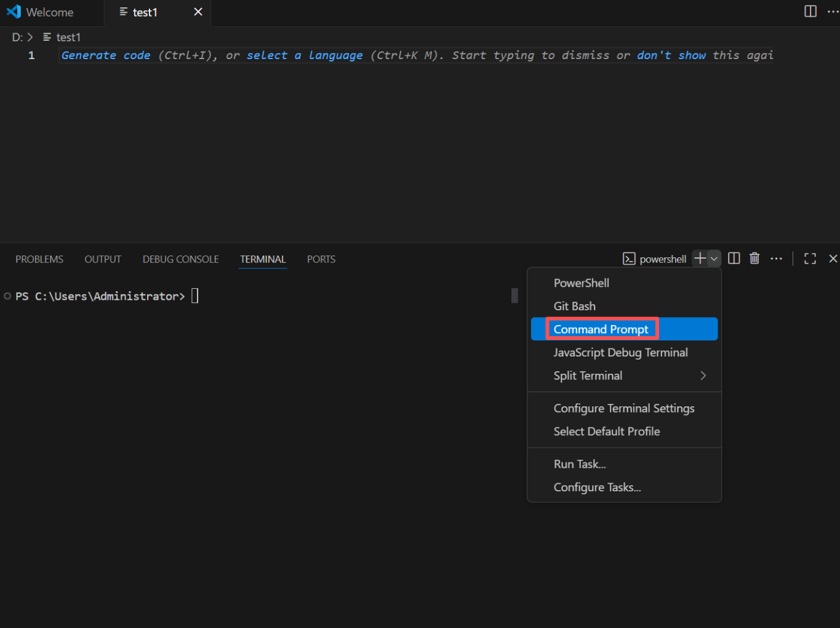Open the DEBUG CONSOLE tab
This screenshot has width=840, height=628.
point(180,259)
